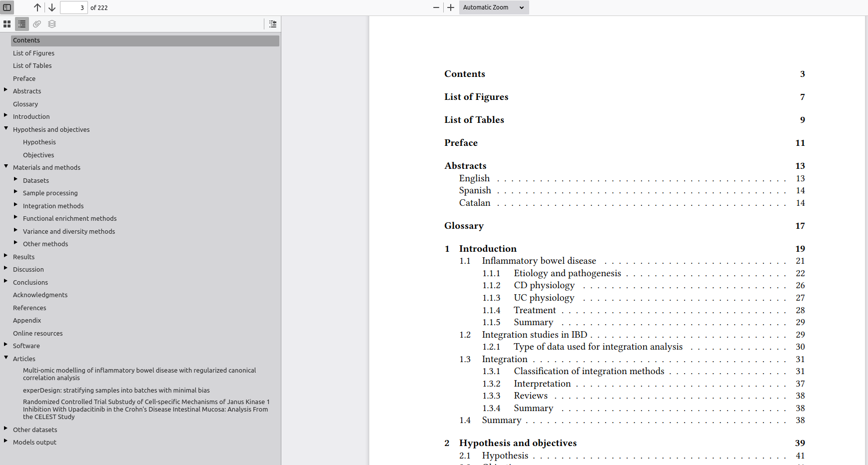Show document outline view

[22, 24]
